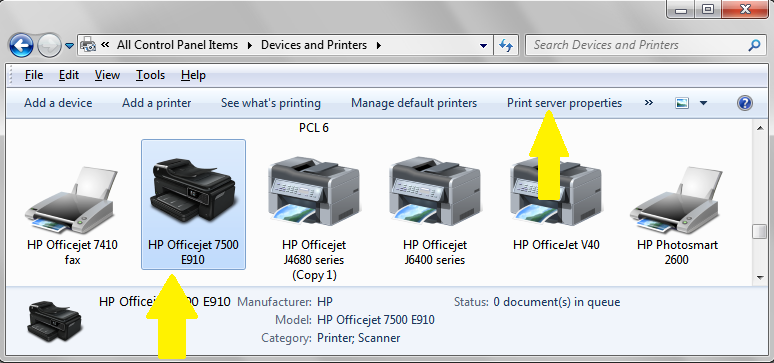Click Add a printer
The width and height of the screenshot is (774, 363).
[x=156, y=103]
